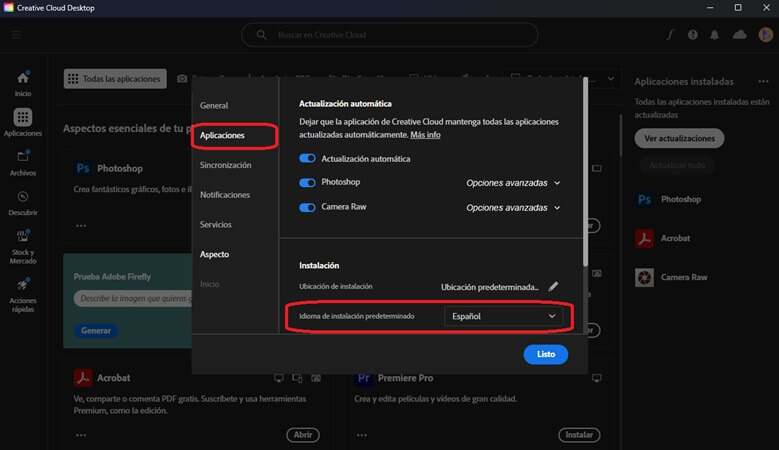This screenshot has height=450, width=779.
Task: Click the Buscar en Creative Cloud field
Action: click(390, 35)
